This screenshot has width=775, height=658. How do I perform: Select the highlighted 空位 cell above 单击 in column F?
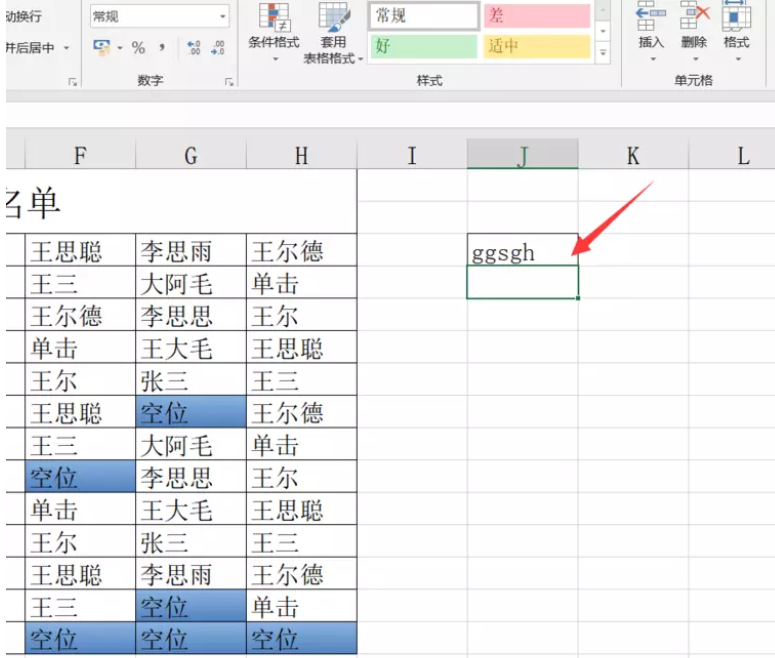[80, 477]
